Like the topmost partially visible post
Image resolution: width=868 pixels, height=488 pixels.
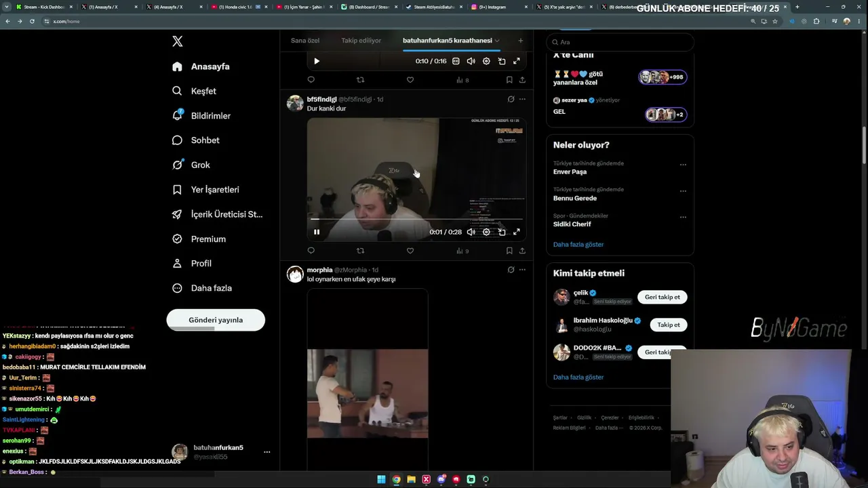coord(410,80)
